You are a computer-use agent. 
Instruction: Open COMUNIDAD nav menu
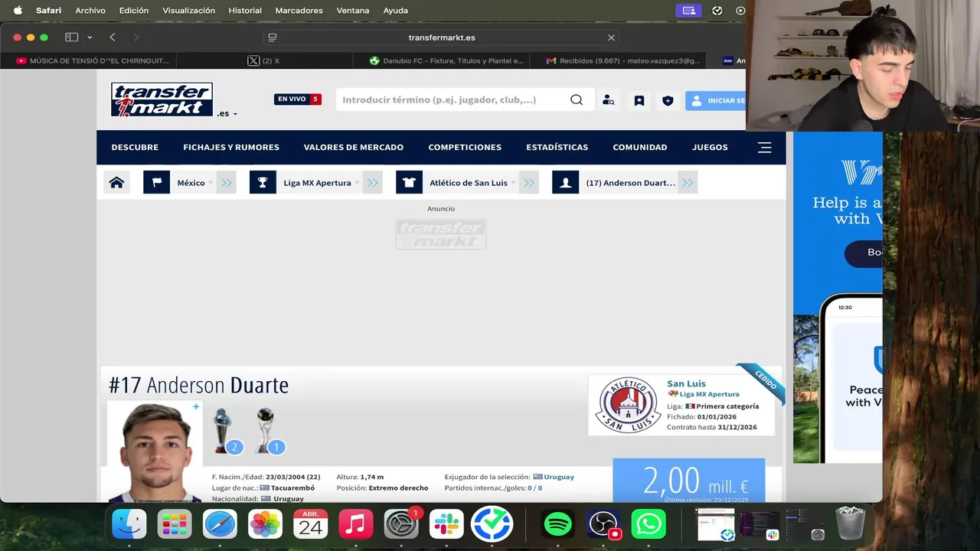point(640,147)
